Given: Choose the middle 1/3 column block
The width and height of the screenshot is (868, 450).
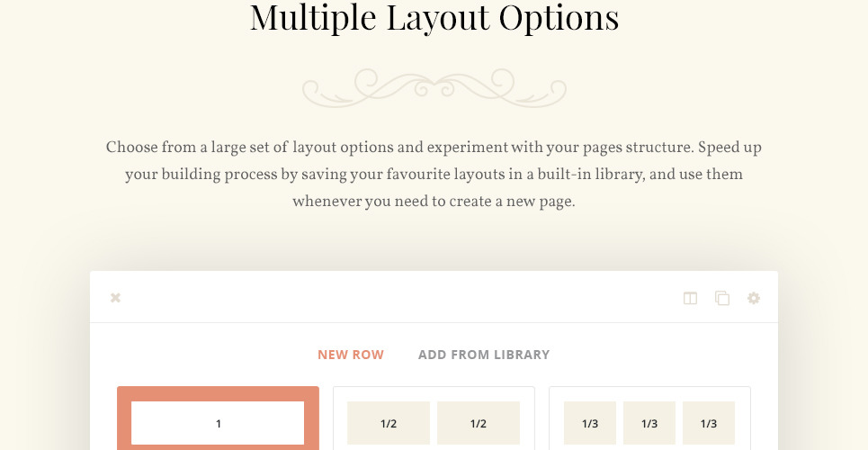Looking at the screenshot, I should [649, 423].
